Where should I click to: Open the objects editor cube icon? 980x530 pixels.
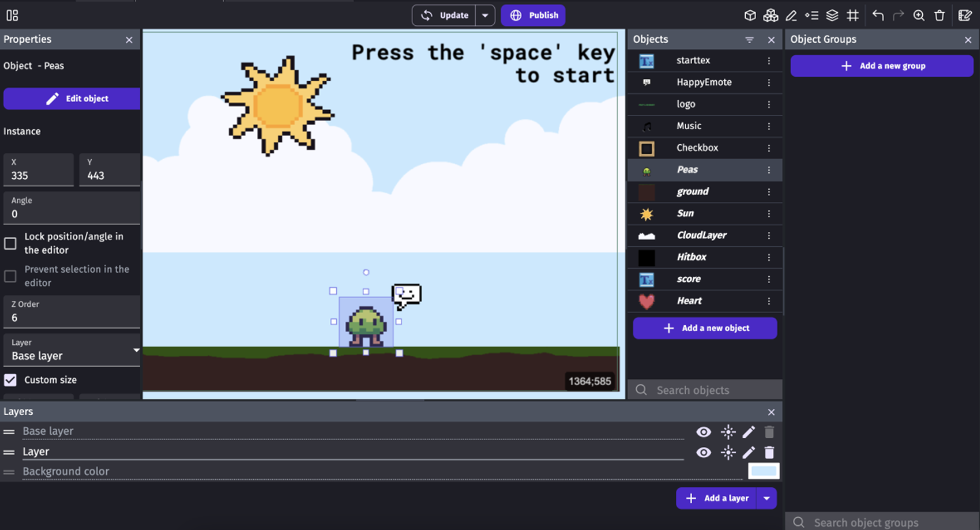pyautogui.click(x=750, y=16)
